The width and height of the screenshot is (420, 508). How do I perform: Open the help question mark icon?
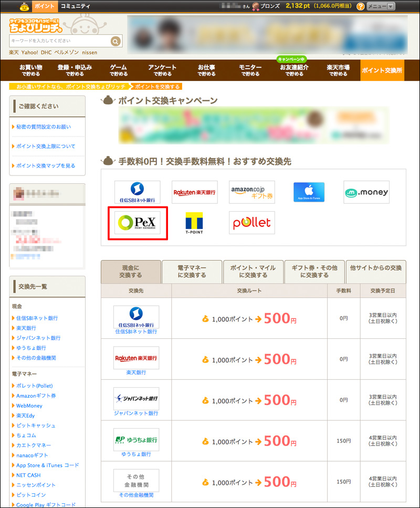(361, 6)
